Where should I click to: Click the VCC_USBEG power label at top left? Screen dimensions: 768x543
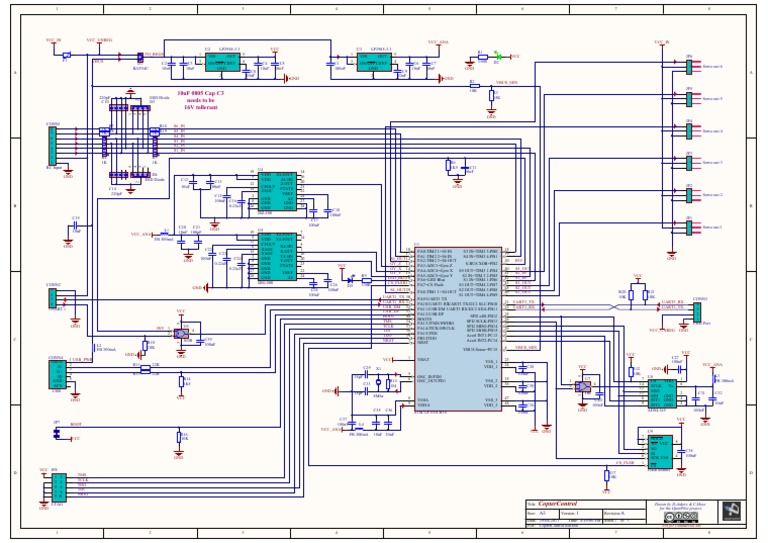click(99, 40)
